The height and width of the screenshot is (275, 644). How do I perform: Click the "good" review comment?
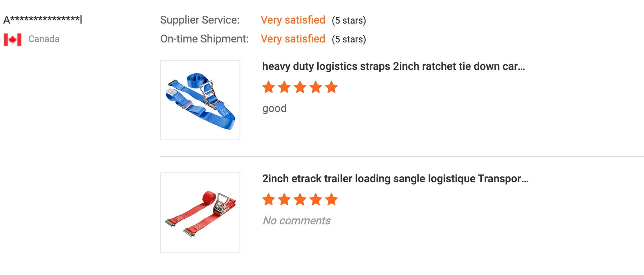274,108
